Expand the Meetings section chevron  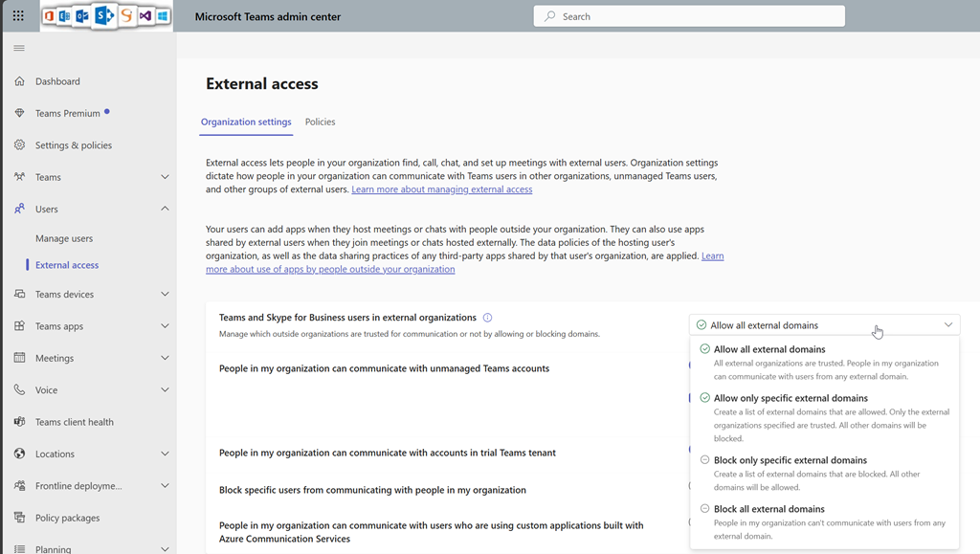tap(165, 358)
